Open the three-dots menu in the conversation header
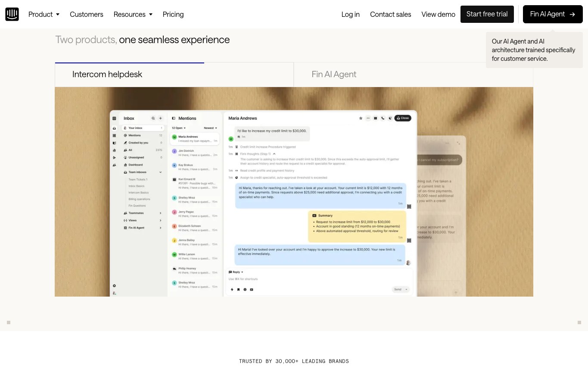 (368, 118)
